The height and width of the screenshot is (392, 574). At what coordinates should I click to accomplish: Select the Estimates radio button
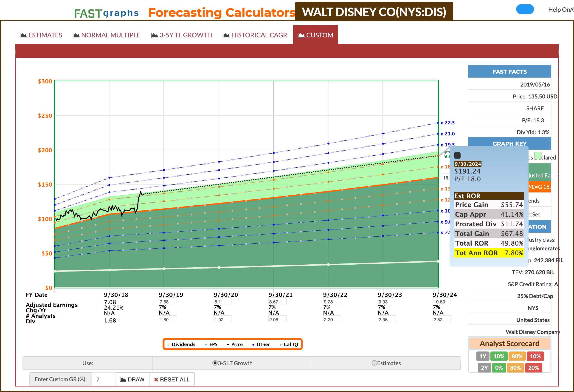pyautogui.click(x=374, y=363)
